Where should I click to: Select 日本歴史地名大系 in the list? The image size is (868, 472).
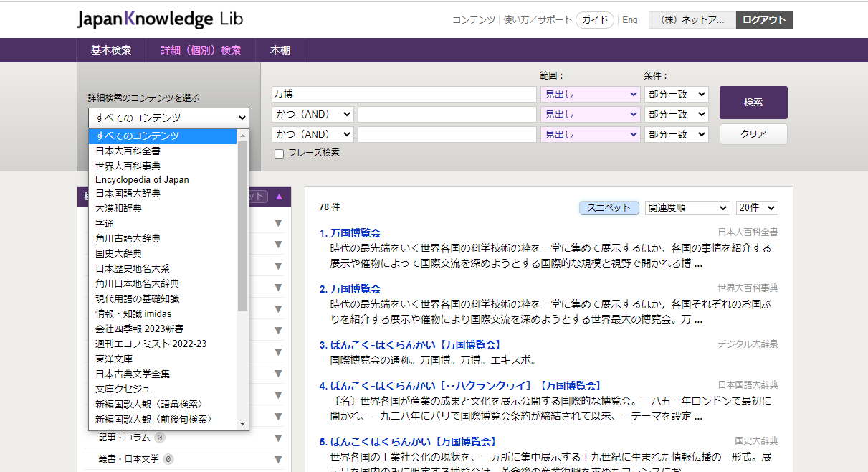tap(163, 268)
